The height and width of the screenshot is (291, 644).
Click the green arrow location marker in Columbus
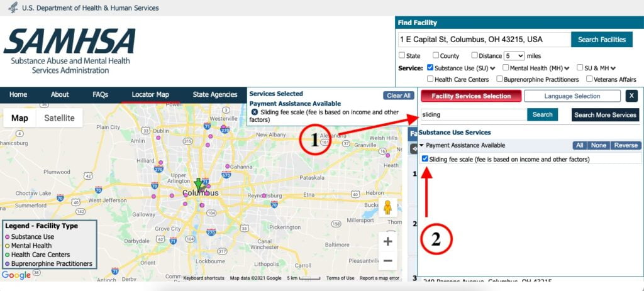pyautogui.click(x=199, y=184)
